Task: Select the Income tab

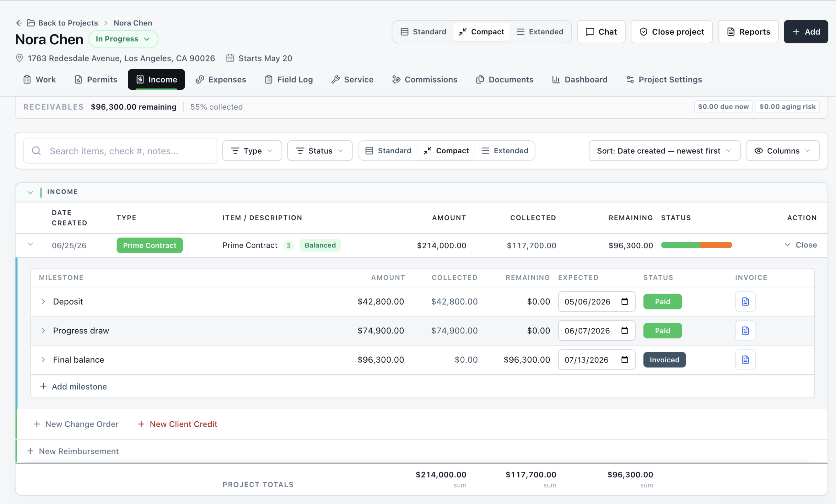Action: click(x=156, y=79)
